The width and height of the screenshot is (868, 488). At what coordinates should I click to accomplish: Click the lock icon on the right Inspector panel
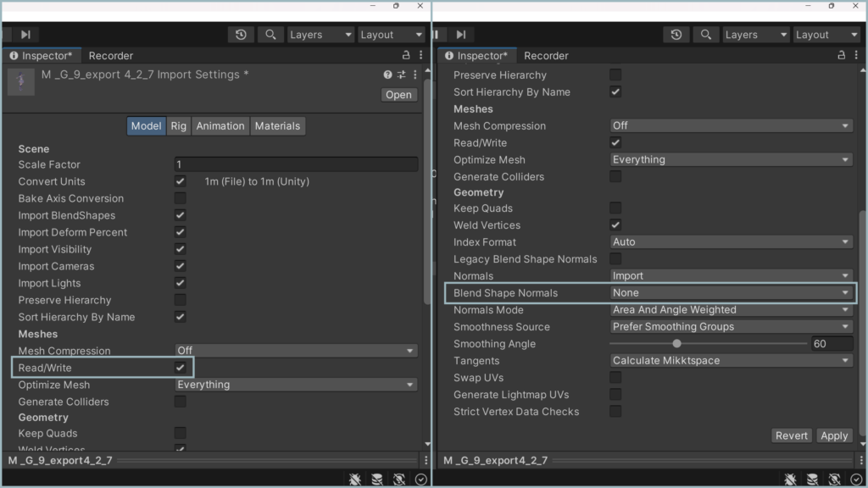click(840, 55)
